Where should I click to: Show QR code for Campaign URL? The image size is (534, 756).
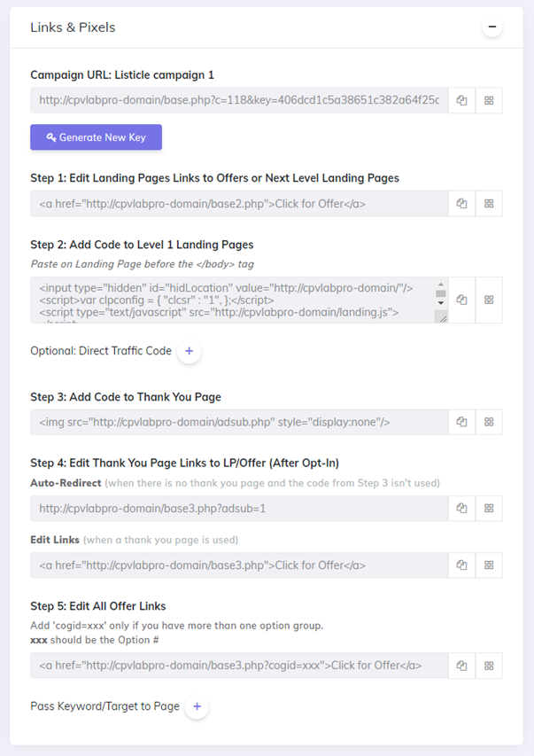[489, 100]
